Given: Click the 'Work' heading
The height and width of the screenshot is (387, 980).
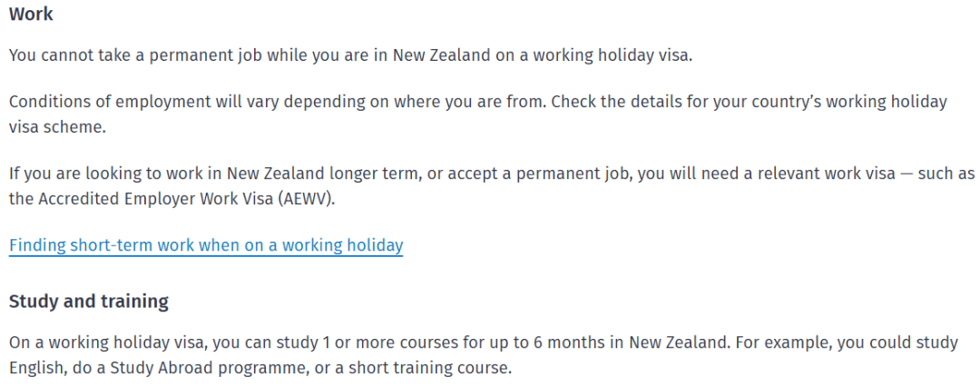Looking at the screenshot, I should click(31, 15).
